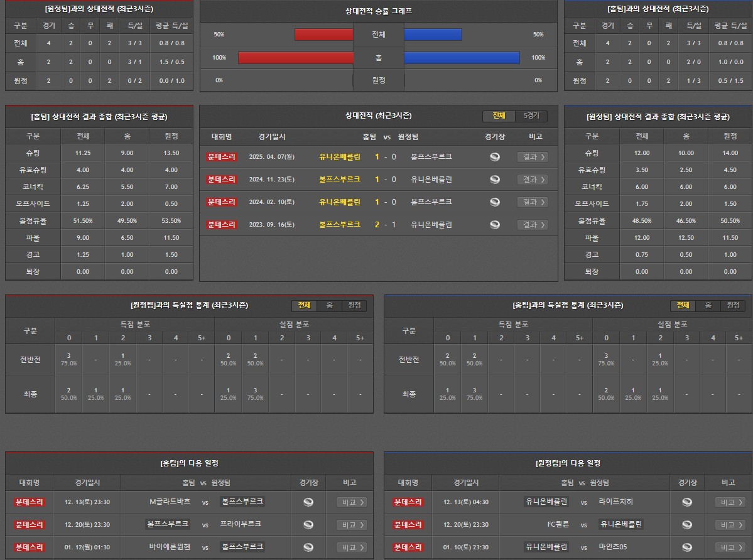Click 볼프스부르크 link in 2024. 11. 23 match
753x560 pixels.
(340, 180)
